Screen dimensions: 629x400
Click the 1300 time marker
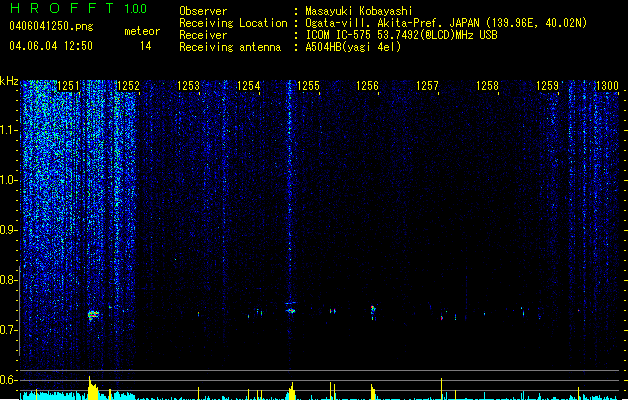tap(607, 85)
